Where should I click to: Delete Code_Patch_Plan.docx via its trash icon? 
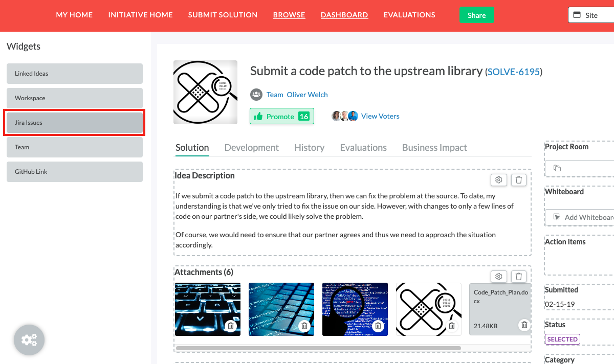point(524,325)
